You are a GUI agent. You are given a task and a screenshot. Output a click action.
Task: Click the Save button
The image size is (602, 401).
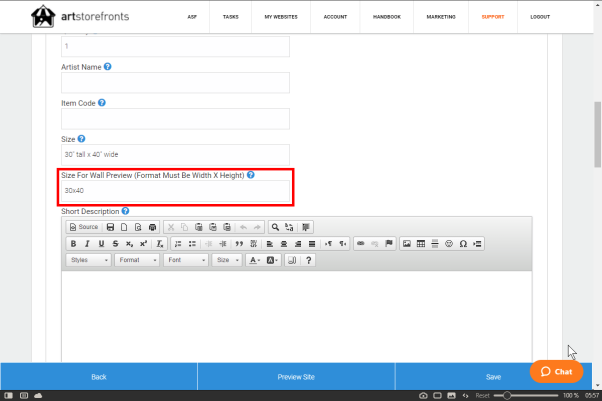click(493, 377)
